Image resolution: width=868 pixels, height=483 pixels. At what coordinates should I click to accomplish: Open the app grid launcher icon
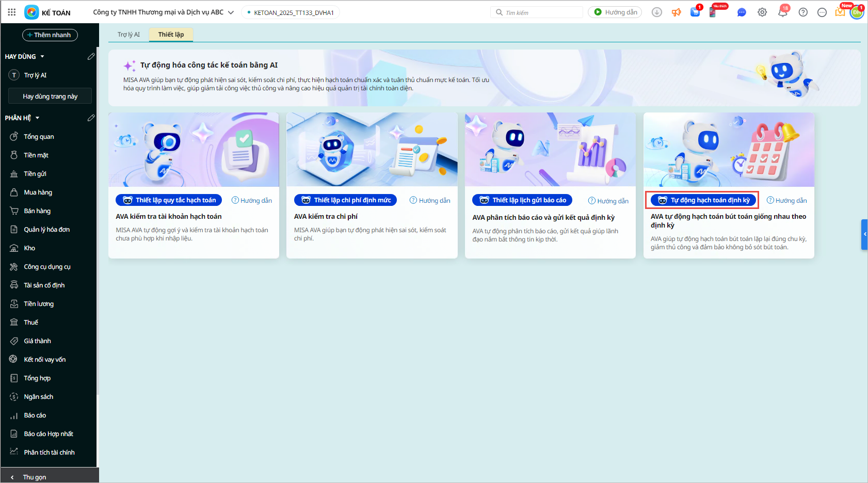point(12,12)
